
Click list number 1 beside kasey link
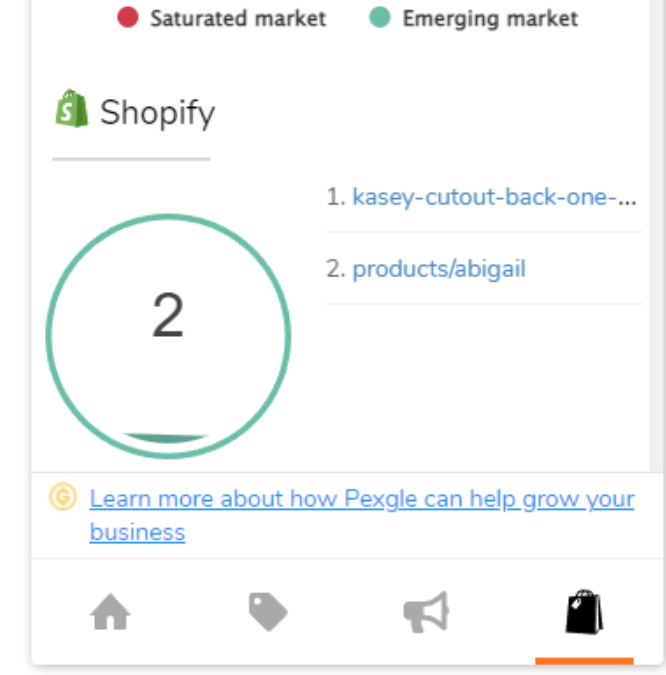335,197
